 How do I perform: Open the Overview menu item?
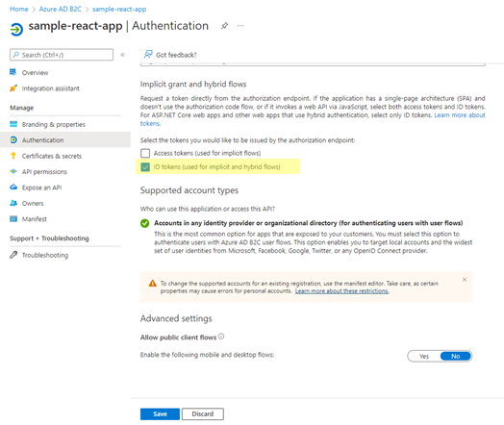pos(35,73)
